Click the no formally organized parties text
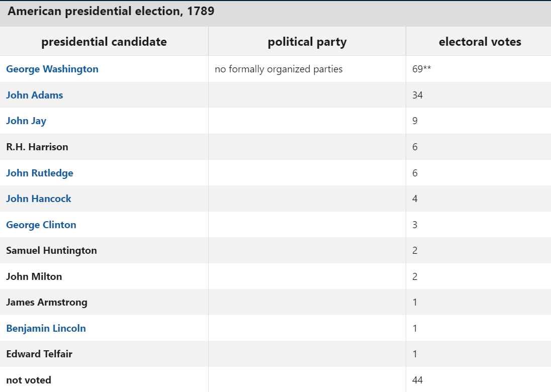 (279, 69)
